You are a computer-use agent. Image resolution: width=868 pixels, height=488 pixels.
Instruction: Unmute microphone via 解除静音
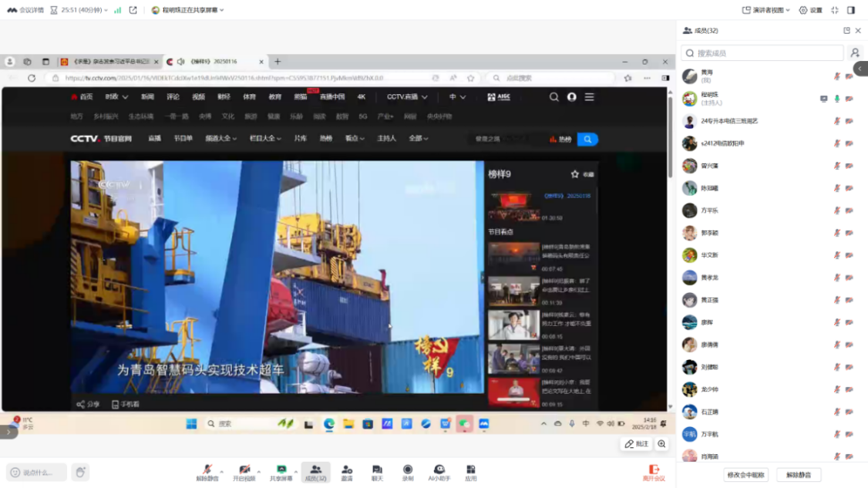[207, 472]
